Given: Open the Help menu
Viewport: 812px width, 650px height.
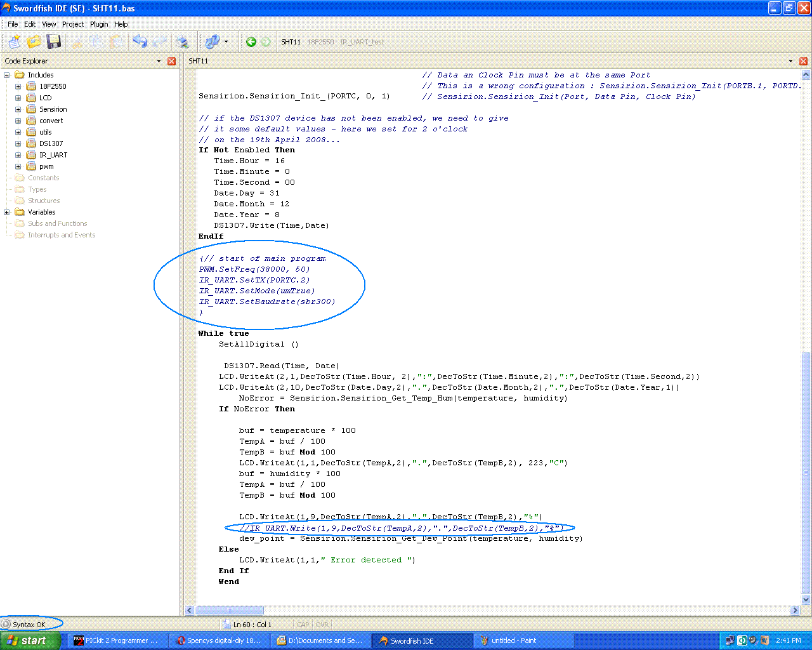Looking at the screenshot, I should [x=121, y=24].
